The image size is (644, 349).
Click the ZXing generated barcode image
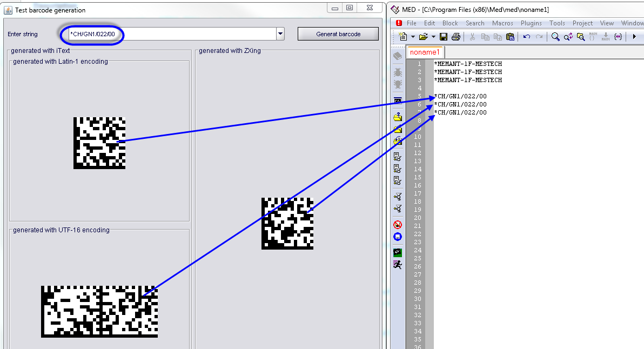coord(287,223)
